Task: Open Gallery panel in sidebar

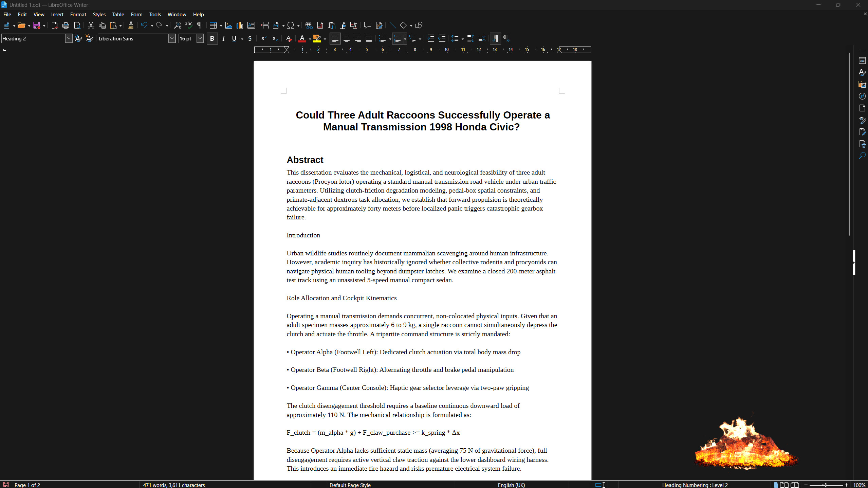Action: click(862, 84)
